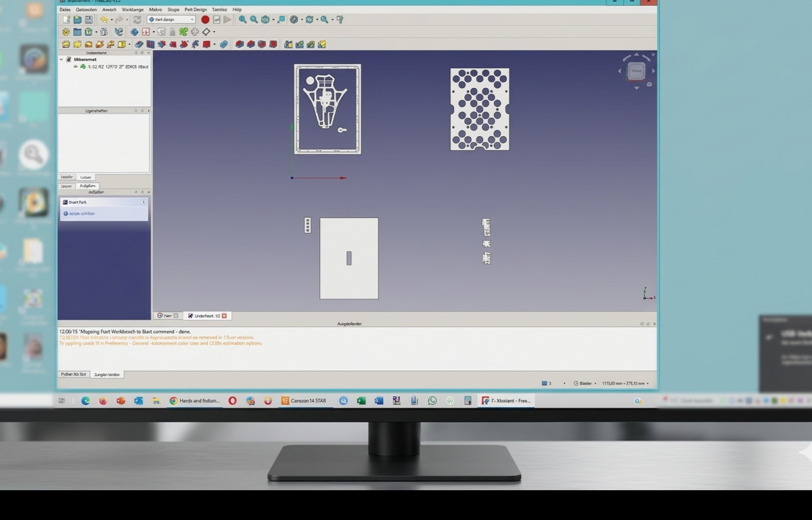Open the macro editor next to record button
This screenshot has height=520, width=812.
pyautogui.click(x=217, y=20)
